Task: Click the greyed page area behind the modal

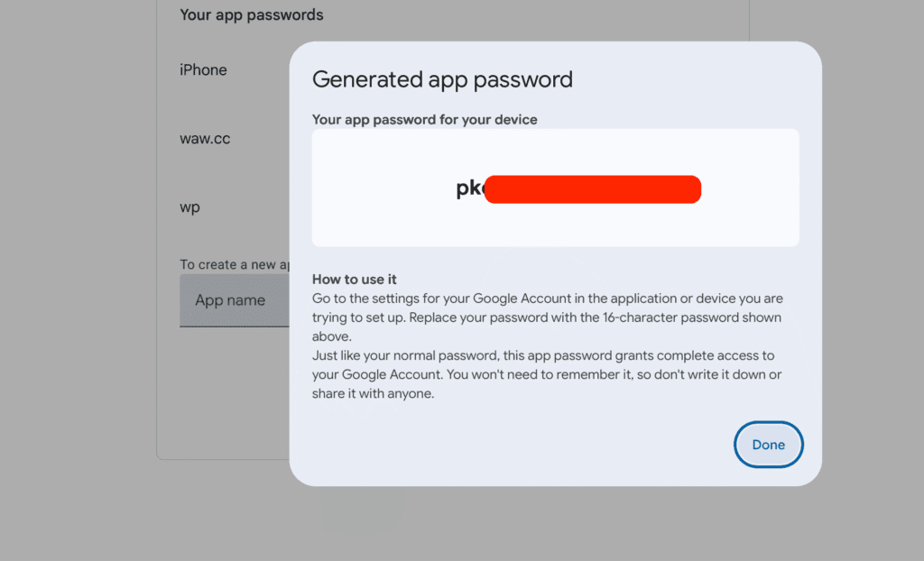Action: click(x=866, y=271)
